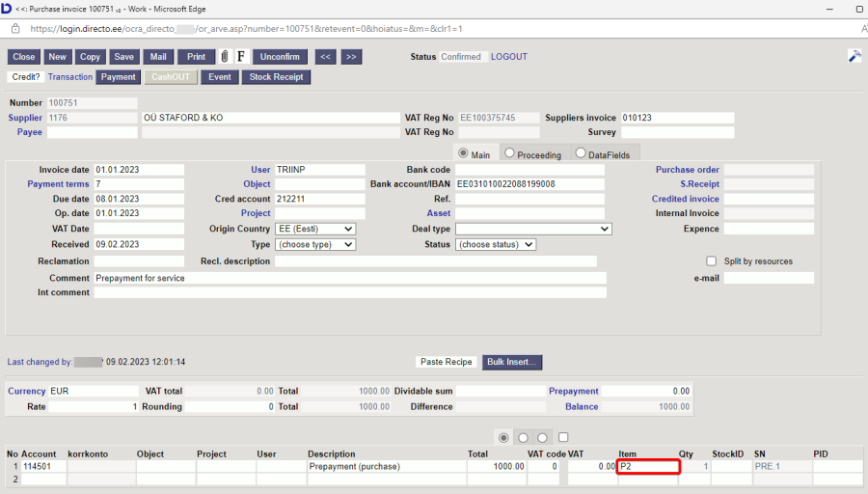
Task: Click the Credited invoice link
Action: tap(686, 198)
